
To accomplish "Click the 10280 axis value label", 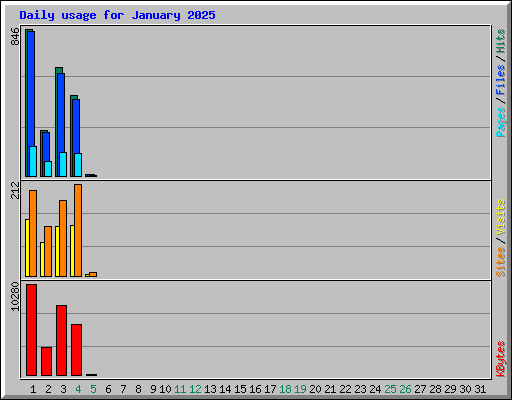I will (x=15, y=297).
